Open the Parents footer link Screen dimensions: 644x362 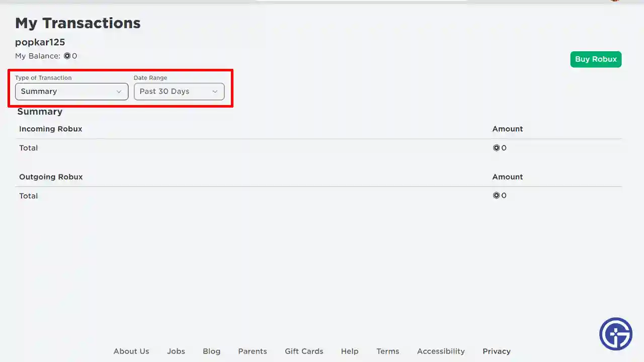point(253,351)
